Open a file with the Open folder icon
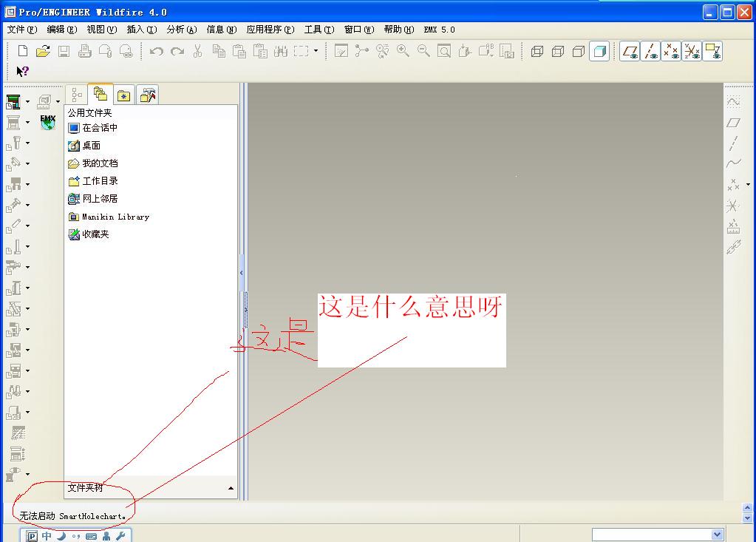756x542 pixels. pos(44,51)
